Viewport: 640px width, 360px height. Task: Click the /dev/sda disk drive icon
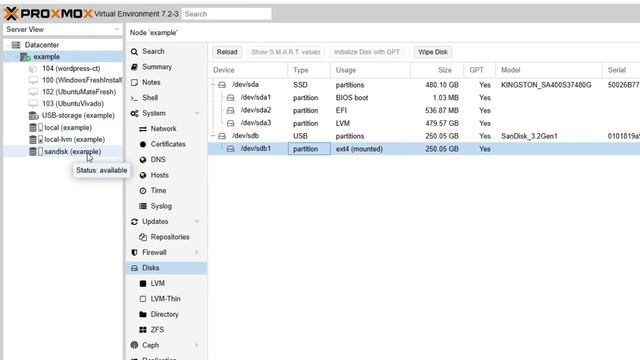[222, 85]
